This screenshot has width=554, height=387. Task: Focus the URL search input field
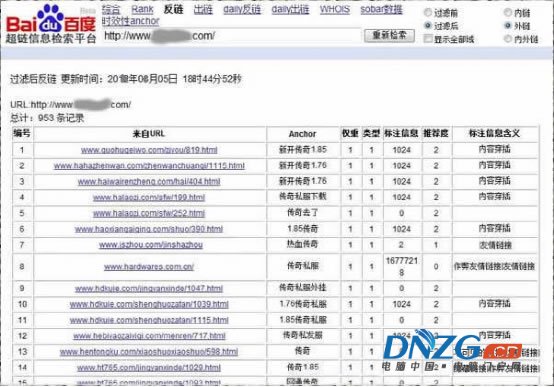[232, 36]
